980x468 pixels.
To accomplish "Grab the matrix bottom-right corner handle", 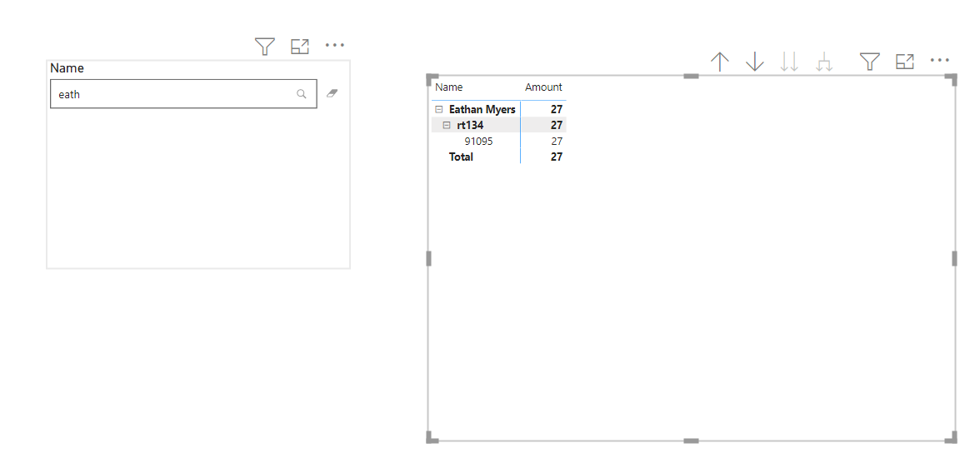I will (951, 437).
